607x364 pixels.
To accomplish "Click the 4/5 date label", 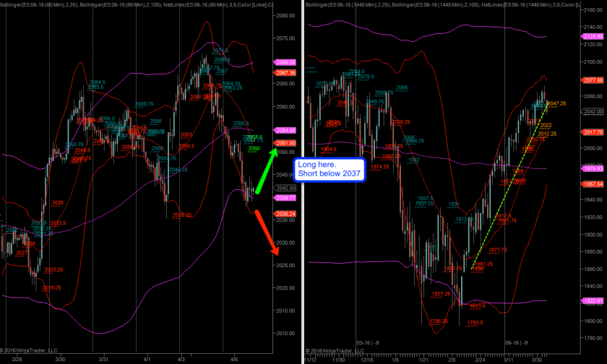I will pos(234,360).
